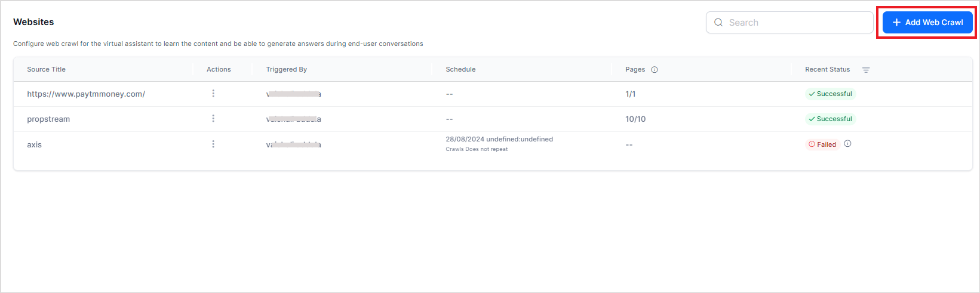Image resolution: width=980 pixels, height=293 pixels.
Task: Open three-dot menu for propstream row
Action: tap(213, 119)
